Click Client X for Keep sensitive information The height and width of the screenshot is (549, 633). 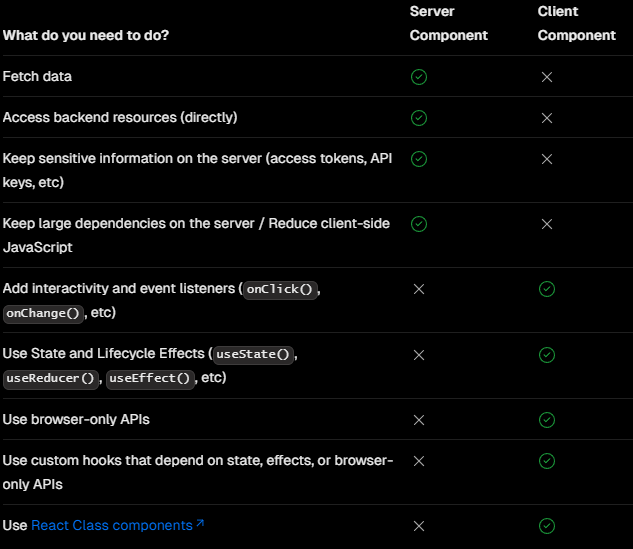tap(547, 159)
